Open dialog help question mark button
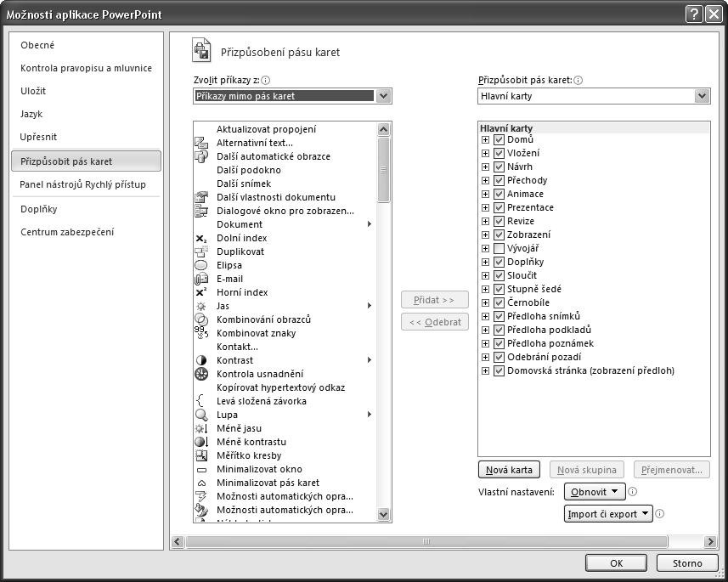 pos(694,14)
